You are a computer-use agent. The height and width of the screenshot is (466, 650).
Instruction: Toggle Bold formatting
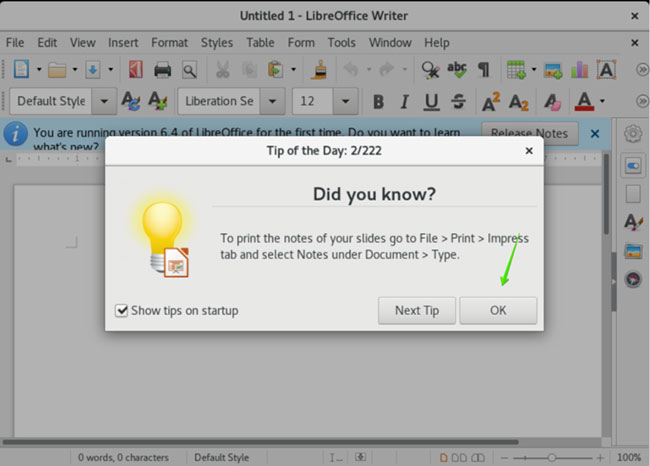point(378,102)
